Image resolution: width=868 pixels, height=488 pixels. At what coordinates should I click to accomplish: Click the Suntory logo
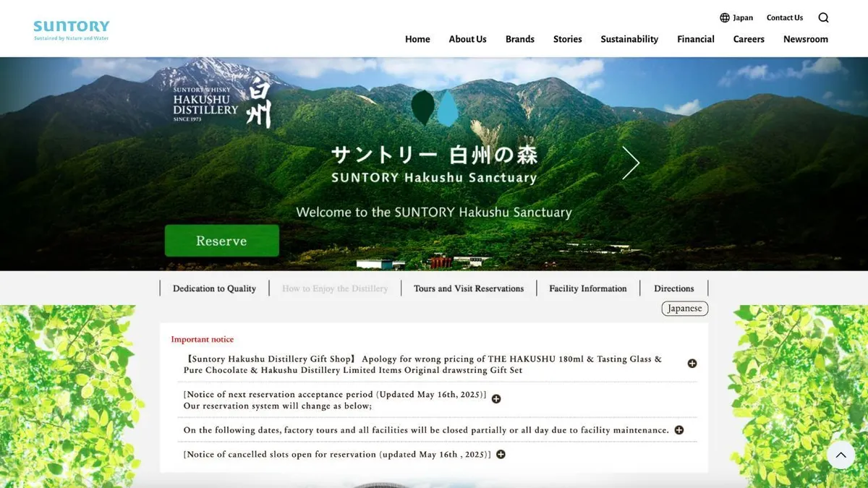click(x=72, y=30)
